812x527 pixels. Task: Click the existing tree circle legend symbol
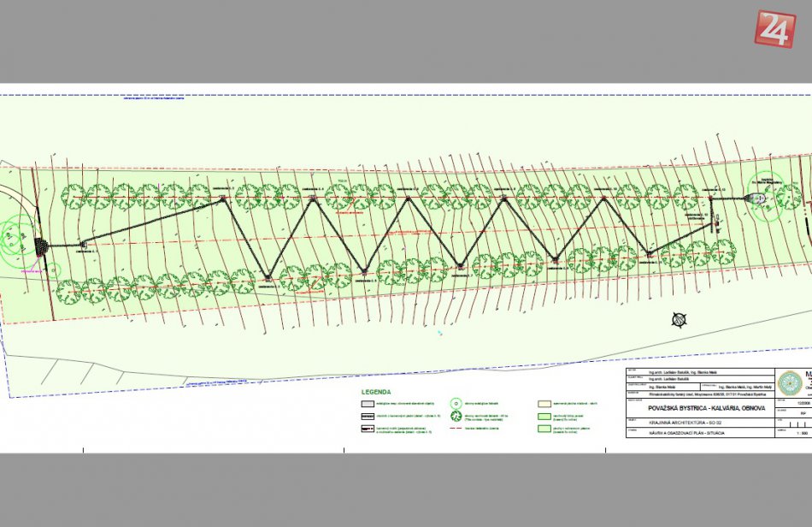(456, 402)
